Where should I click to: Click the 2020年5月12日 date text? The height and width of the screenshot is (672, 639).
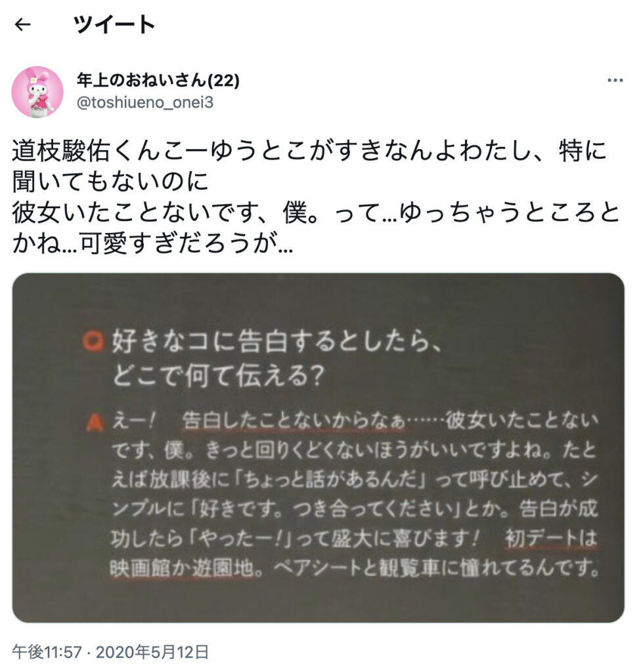coord(152,652)
